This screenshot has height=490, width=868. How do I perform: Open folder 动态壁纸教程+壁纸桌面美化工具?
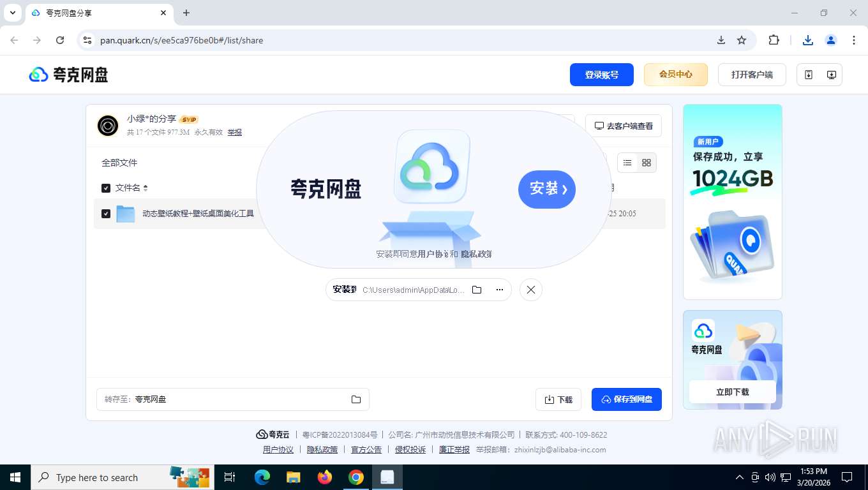pyautogui.click(x=198, y=214)
